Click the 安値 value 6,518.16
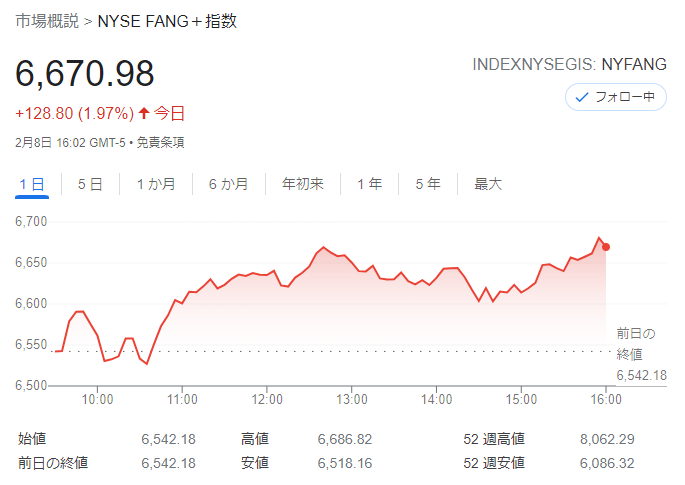 [x=345, y=463]
